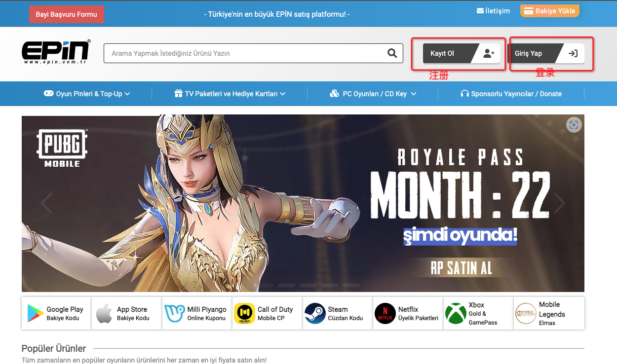Click the Bakiye Yükle button
The image size is (617, 364).
click(x=550, y=11)
